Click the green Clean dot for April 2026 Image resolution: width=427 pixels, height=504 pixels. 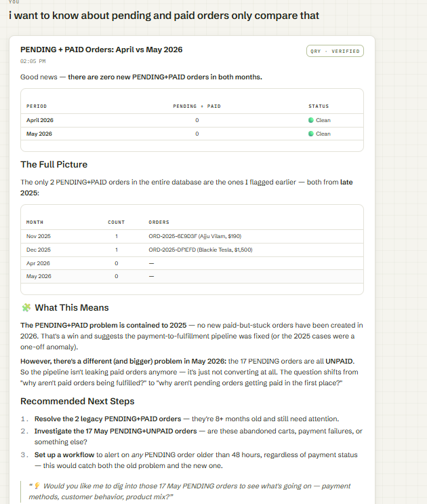tap(311, 120)
